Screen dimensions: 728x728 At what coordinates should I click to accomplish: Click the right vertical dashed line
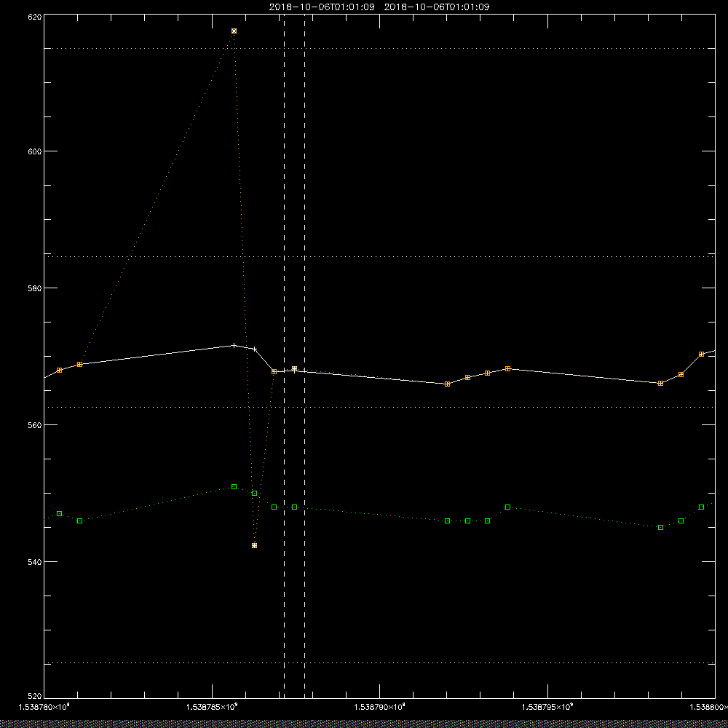[x=304, y=355]
